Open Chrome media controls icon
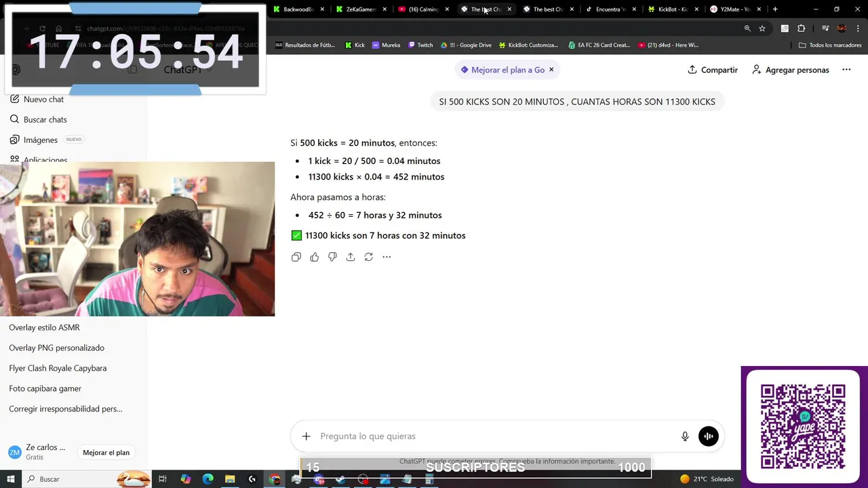Image resolution: width=868 pixels, height=488 pixels. click(x=825, y=28)
